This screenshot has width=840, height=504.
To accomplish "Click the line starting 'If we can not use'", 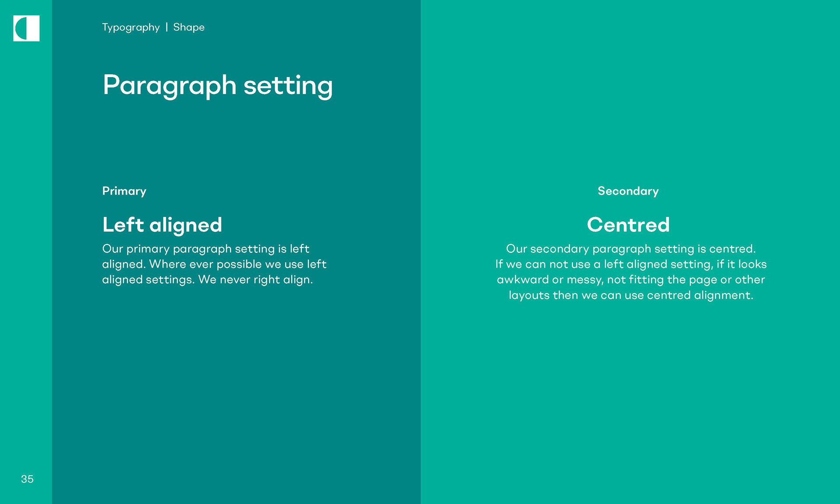I will (631, 264).
